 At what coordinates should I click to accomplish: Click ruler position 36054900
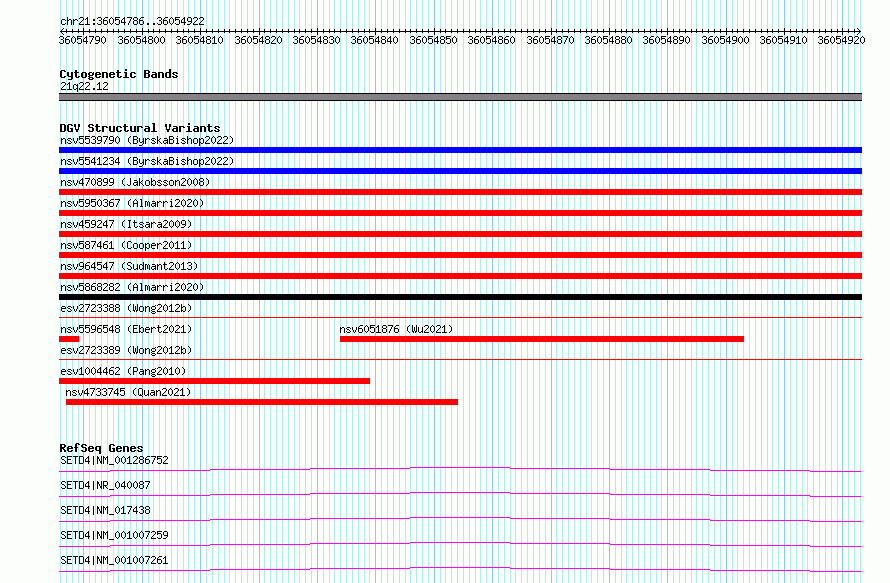pos(725,40)
